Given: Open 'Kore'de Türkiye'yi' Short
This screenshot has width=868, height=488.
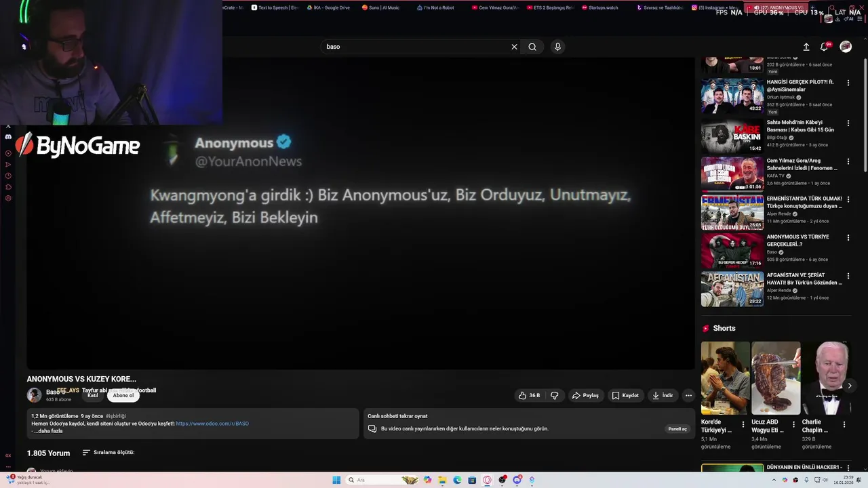Looking at the screenshot, I should [x=726, y=378].
